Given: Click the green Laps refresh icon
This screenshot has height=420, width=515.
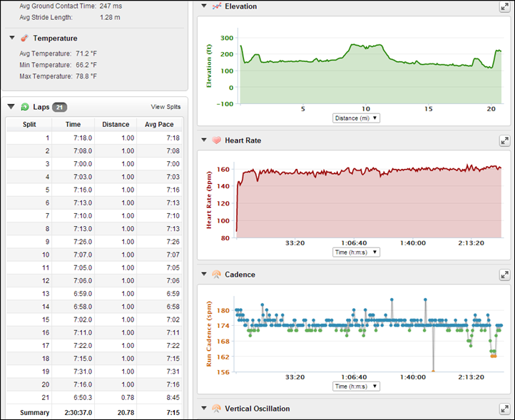Looking at the screenshot, I should [25, 107].
